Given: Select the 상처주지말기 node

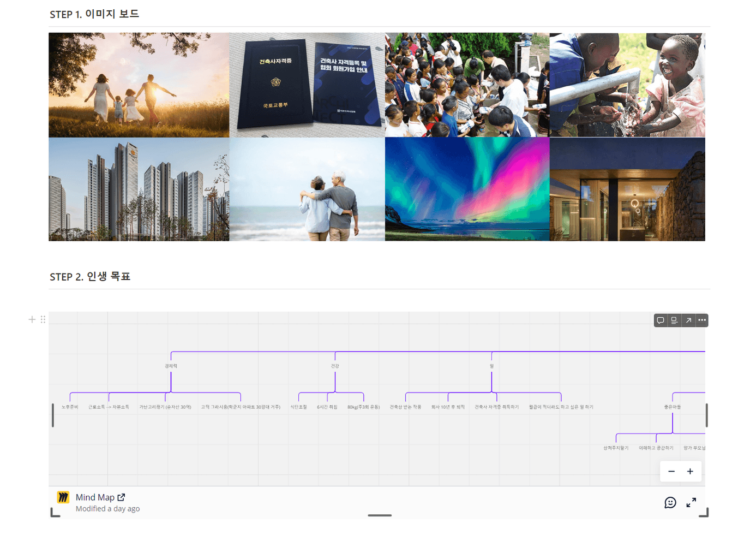Looking at the screenshot, I should pyautogui.click(x=616, y=448).
